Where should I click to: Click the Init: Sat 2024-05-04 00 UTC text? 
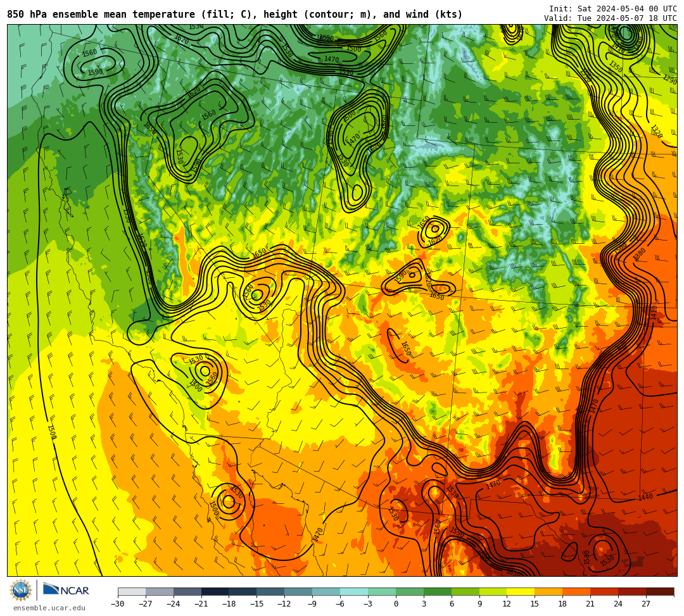tap(613, 9)
